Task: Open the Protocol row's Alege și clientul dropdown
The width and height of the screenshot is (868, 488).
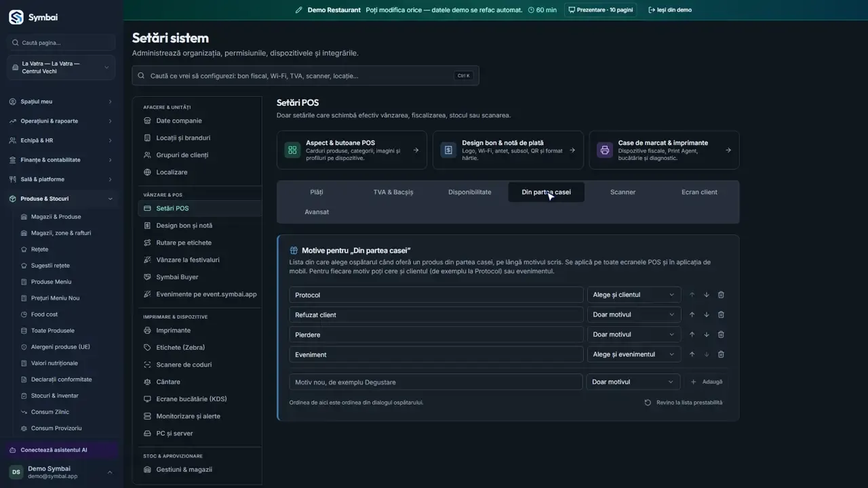Action: point(633,295)
